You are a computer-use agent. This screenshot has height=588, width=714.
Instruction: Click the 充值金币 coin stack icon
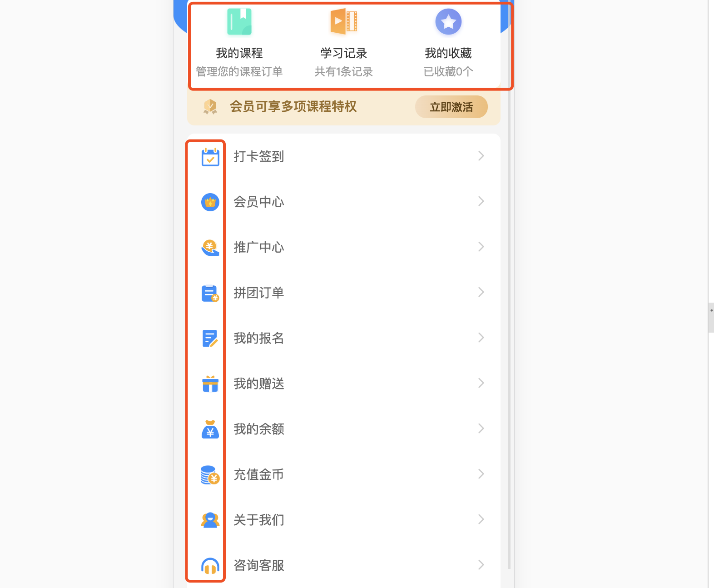(210, 475)
